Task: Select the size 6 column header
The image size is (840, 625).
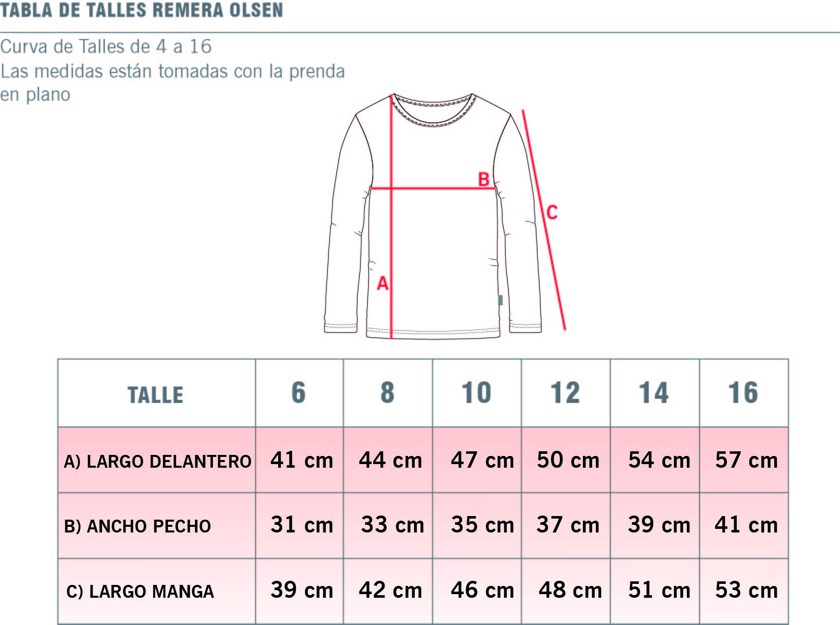Action: tap(299, 393)
